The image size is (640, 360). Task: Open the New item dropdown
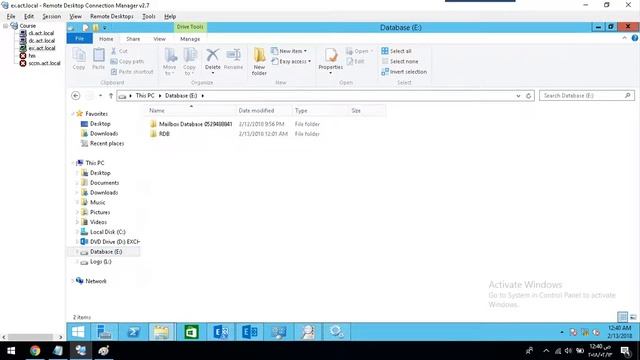[x=289, y=51]
